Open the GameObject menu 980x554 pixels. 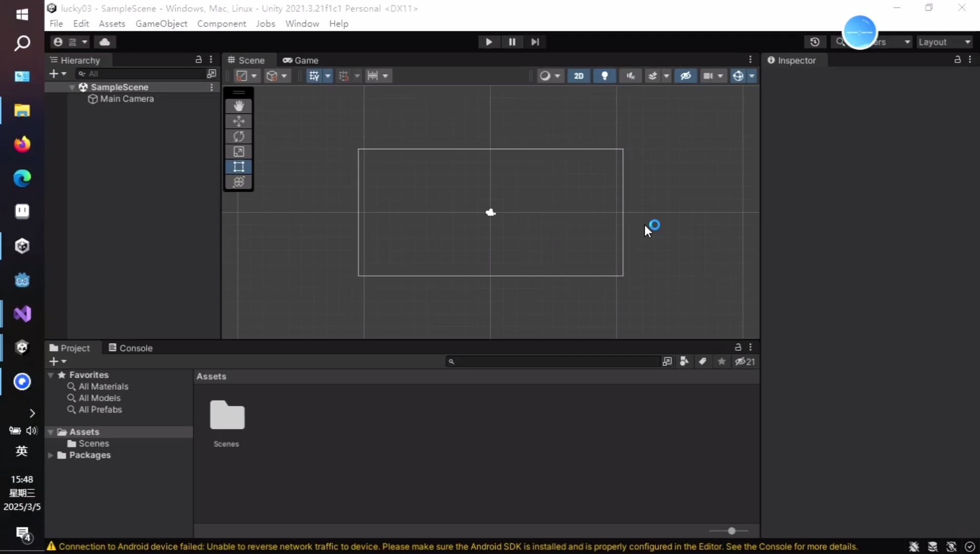[x=161, y=24]
